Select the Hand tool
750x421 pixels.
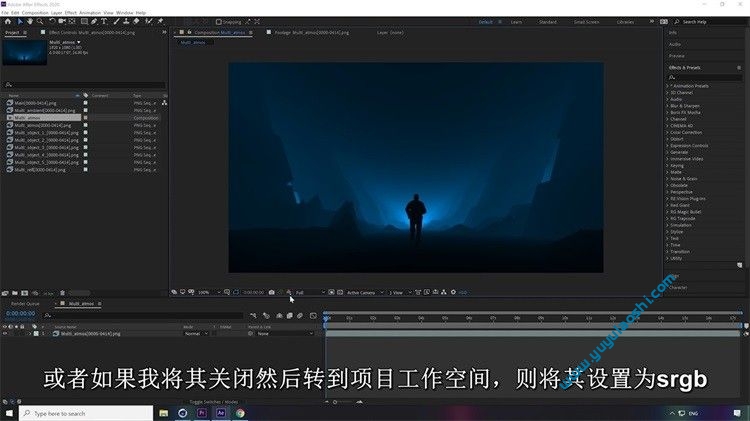[x=30, y=22]
